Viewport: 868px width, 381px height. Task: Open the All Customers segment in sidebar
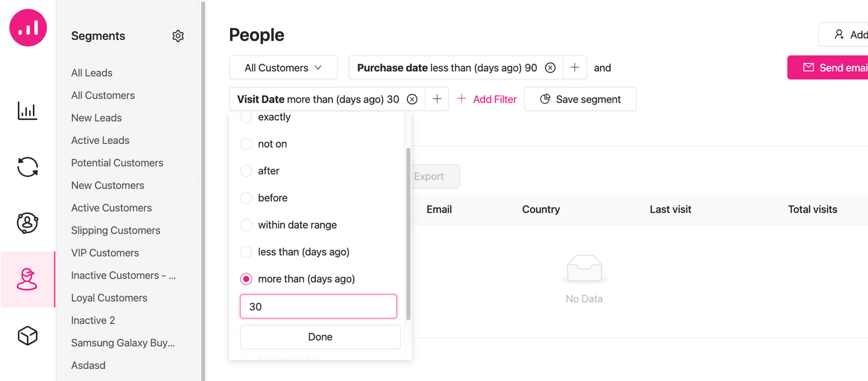(x=103, y=95)
